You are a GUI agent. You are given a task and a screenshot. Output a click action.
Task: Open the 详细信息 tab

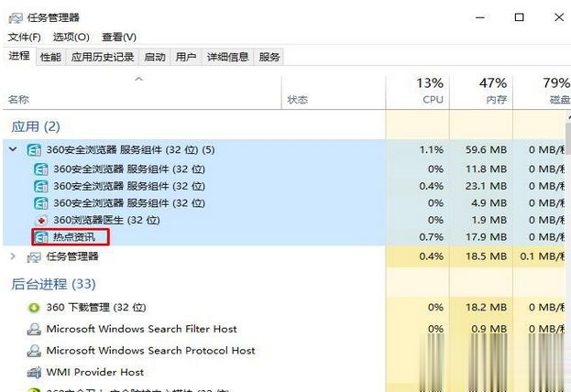pyautogui.click(x=227, y=57)
